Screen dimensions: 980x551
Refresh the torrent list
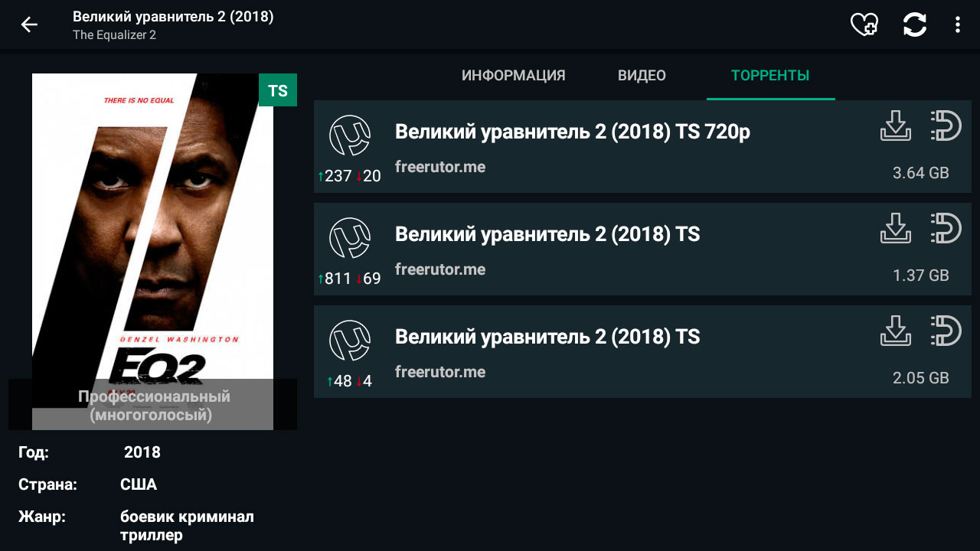coord(915,24)
